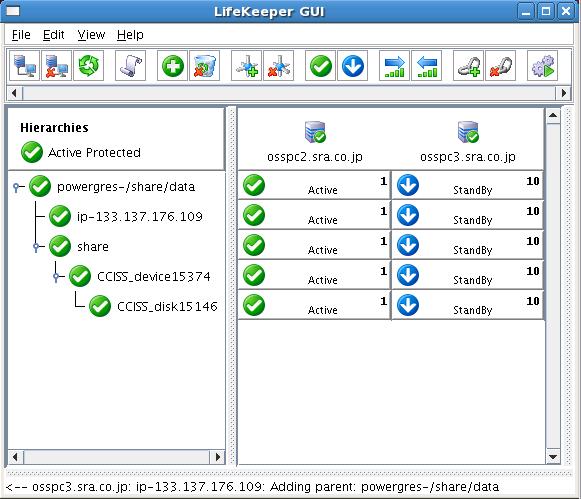Click Active icon in CCISS_device15374 row
Screen dimensions: 581x499
point(254,275)
